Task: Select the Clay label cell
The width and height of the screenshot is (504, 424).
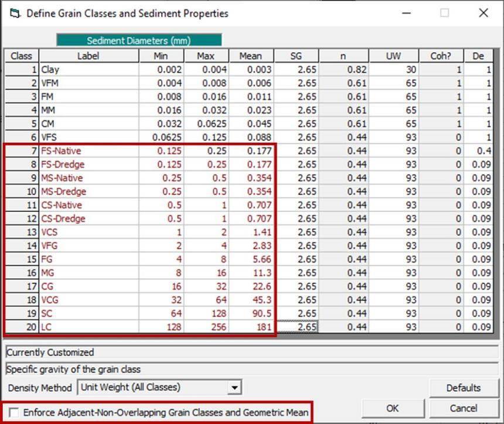Action: (88, 70)
